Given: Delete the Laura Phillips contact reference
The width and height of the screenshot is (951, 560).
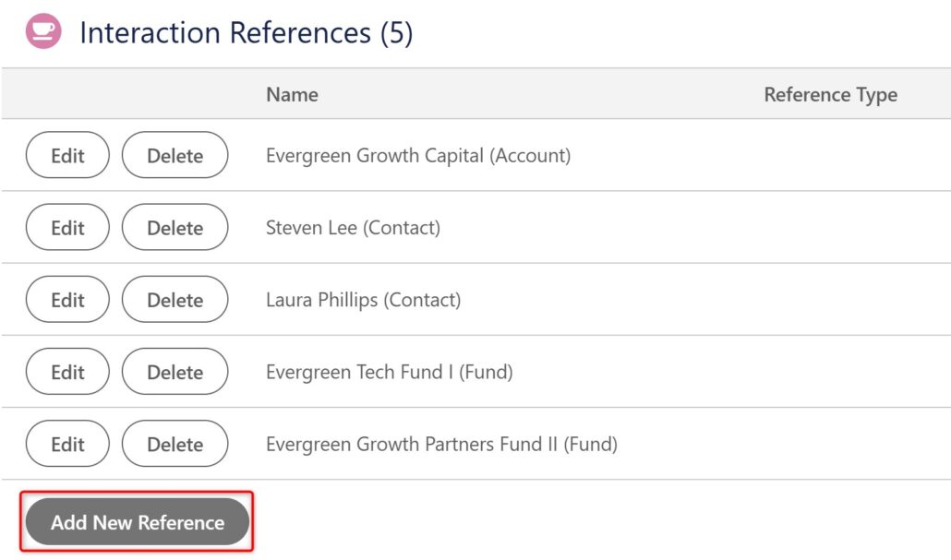Looking at the screenshot, I should point(175,300).
